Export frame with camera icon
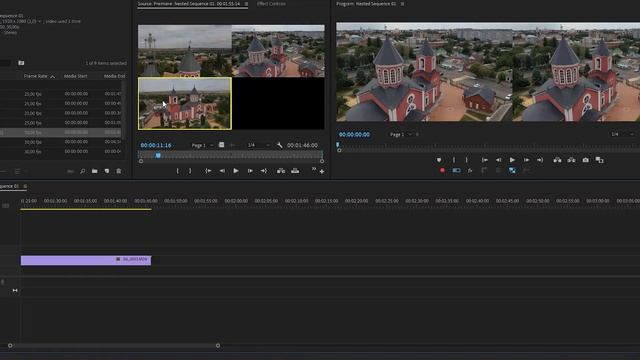Screen dimensions: 640x360 tap(585, 160)
